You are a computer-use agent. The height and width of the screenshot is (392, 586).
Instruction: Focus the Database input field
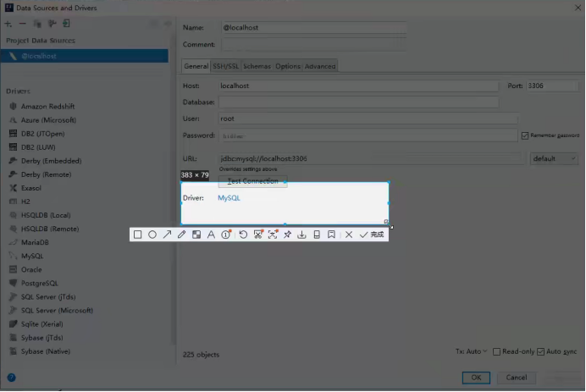[x=358, y=102]
